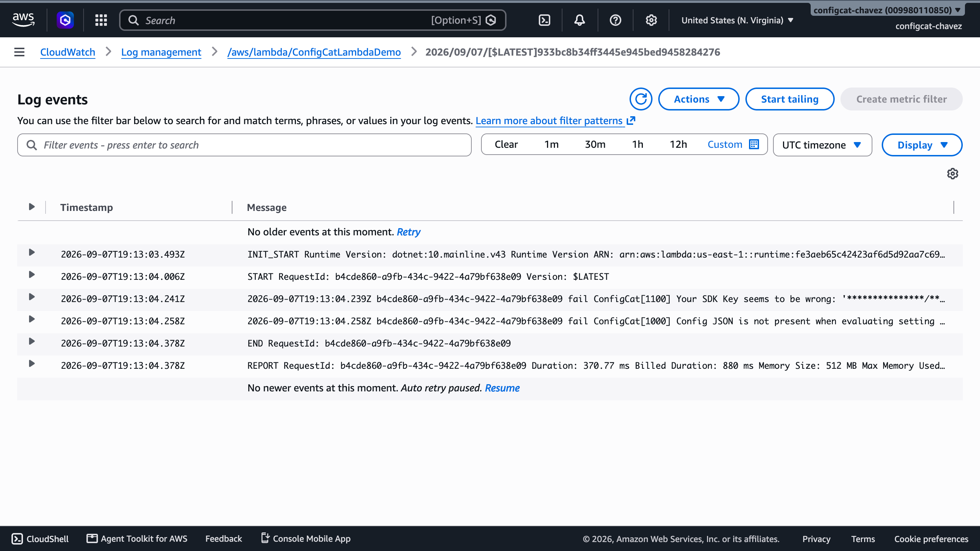Open the Actions dropdown
980x551 pixels.
(x=698, y=99)
